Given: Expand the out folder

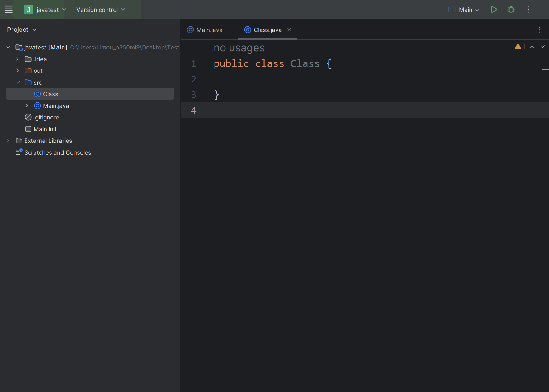Looking at the screenshot, I should [x=17, y=71].
